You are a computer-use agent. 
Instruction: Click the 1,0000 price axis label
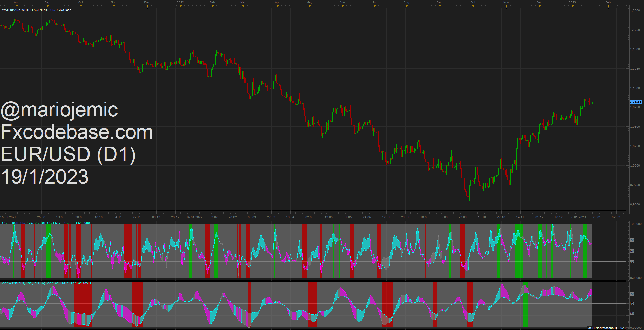point(635,166)
